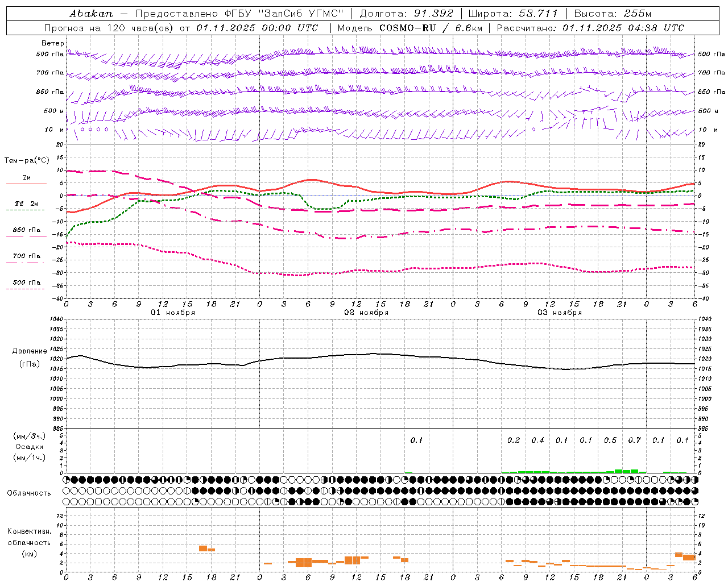The image size is (728, 582).
Task: Click the "Облачность" cloud cover label
Action: point(29,493)
